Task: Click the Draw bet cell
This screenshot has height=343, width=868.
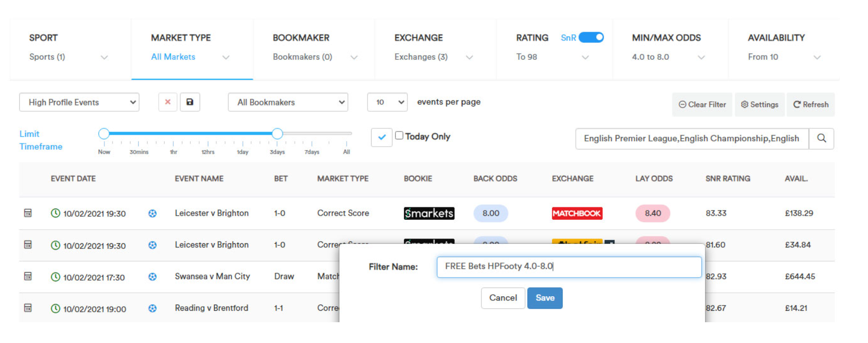Action: 284,276
